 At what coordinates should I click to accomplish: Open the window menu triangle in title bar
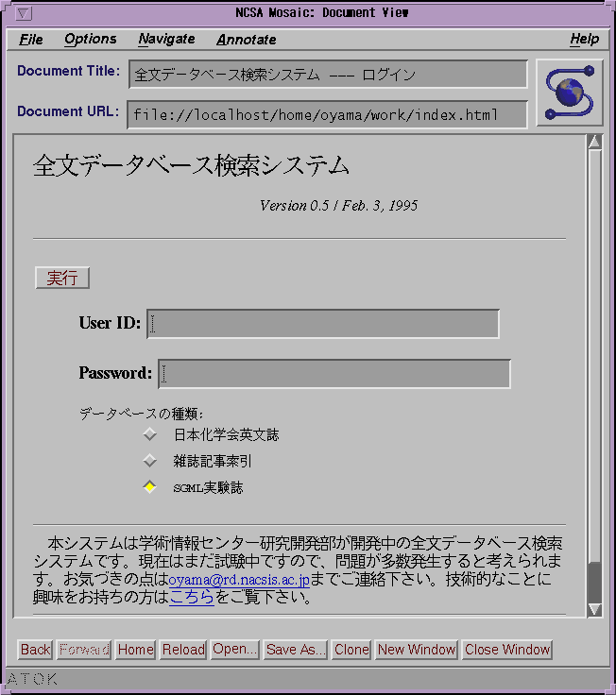[24, 13]
